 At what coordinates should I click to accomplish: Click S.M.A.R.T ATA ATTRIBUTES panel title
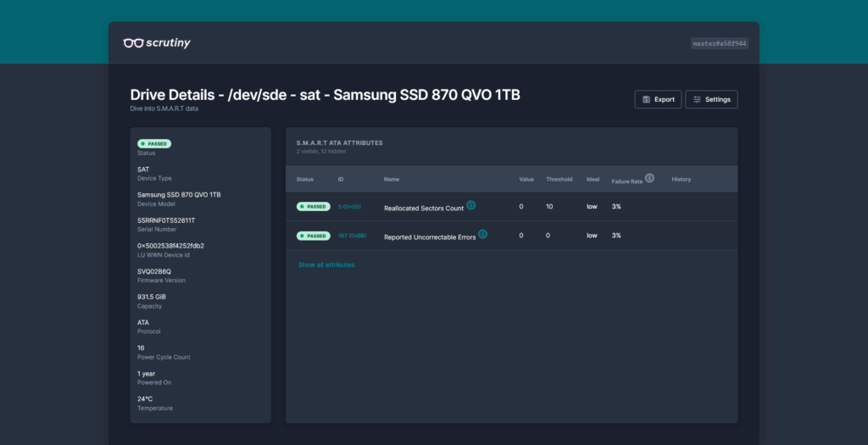pyautogui.click(x=339, y=142)
